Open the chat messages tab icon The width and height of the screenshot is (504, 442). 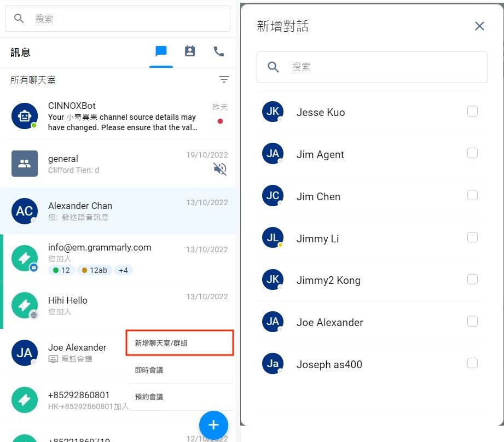(161, 51)
